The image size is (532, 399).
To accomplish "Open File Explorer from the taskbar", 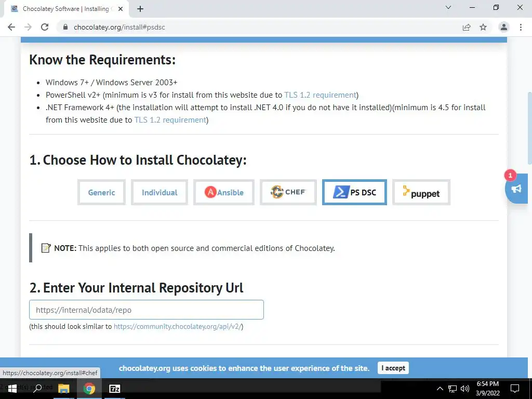I will 63,389.
